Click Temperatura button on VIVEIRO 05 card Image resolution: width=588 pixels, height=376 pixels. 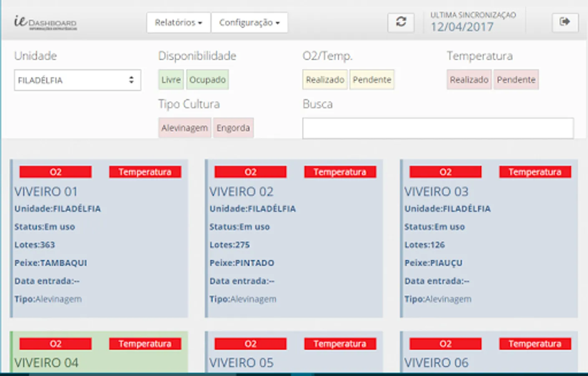tap(340, 344)
